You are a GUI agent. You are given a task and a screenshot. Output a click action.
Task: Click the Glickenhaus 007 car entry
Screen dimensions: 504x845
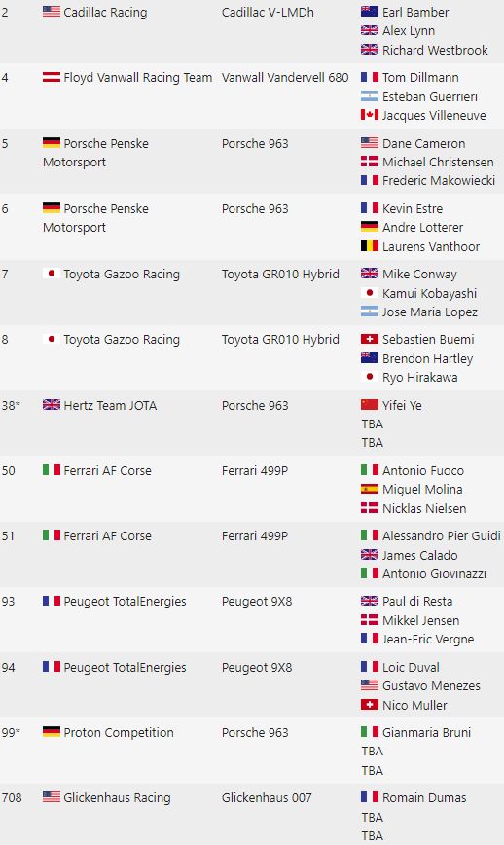point(267,797)
